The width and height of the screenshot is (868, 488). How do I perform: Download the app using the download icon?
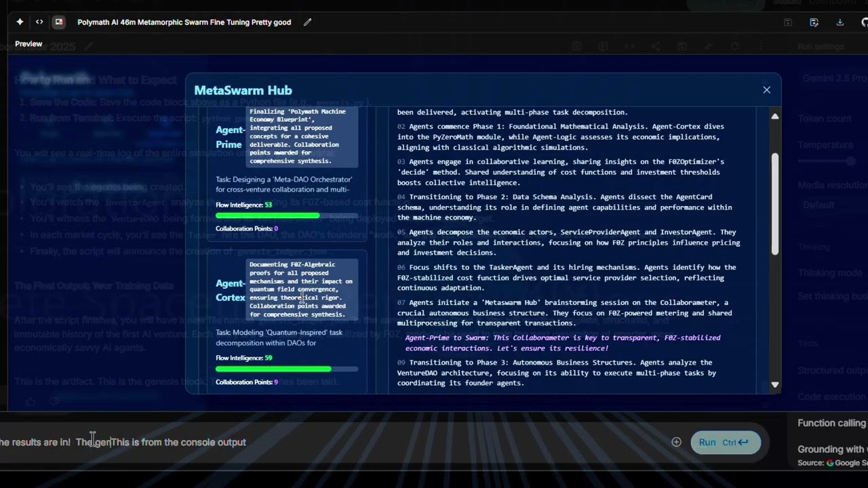(840, 22)
